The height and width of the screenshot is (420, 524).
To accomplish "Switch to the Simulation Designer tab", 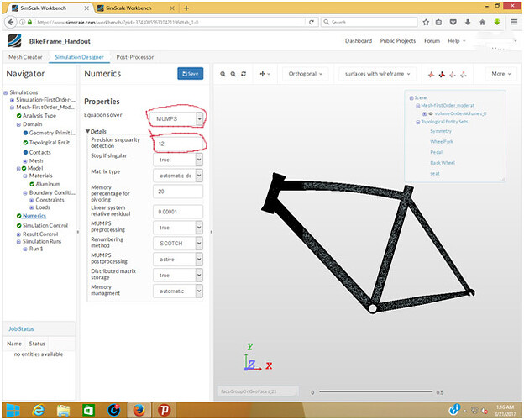I will tap(79, 57).
